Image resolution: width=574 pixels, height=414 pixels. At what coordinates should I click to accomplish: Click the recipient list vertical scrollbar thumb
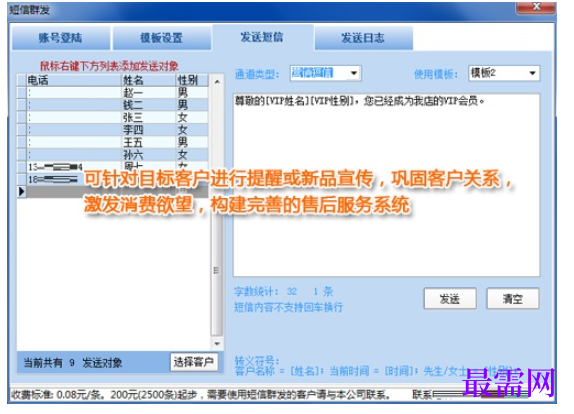[x=217, y=271]
